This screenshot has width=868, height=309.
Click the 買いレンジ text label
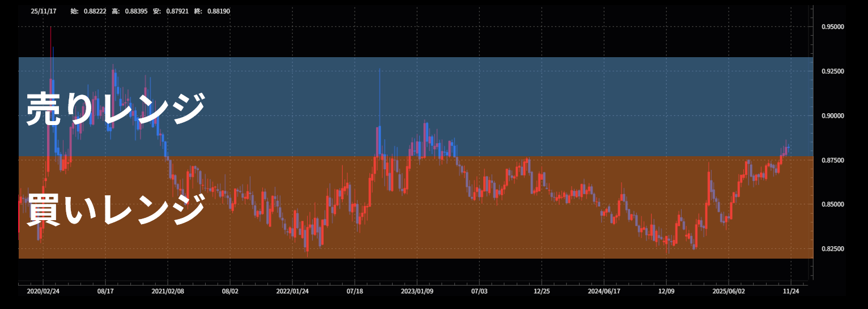click(x=116, y=208)
